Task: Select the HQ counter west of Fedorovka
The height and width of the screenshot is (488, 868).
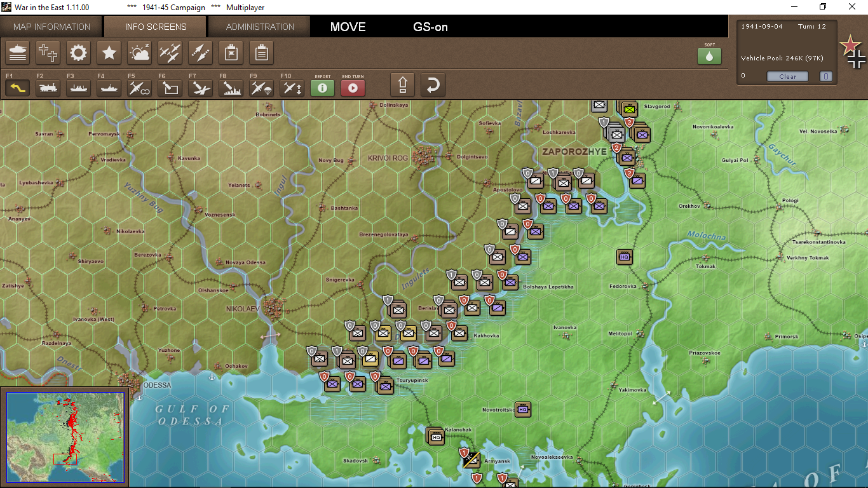Action: point(625,257)
